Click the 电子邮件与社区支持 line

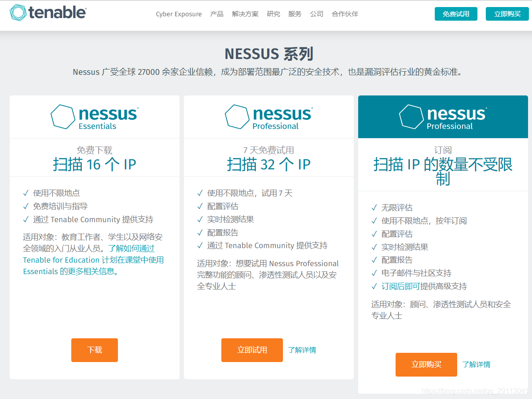point(416,273)
